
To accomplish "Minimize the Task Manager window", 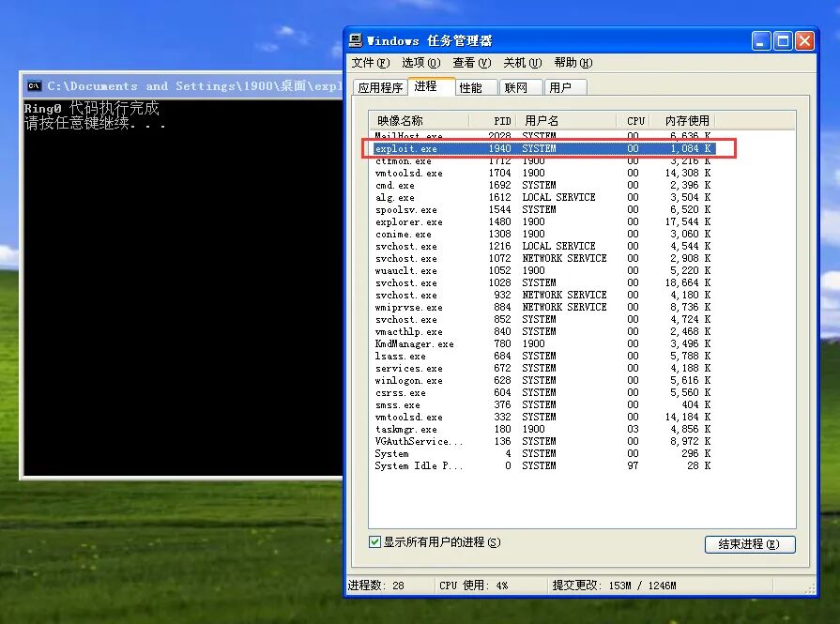I will tap(761, 40).
